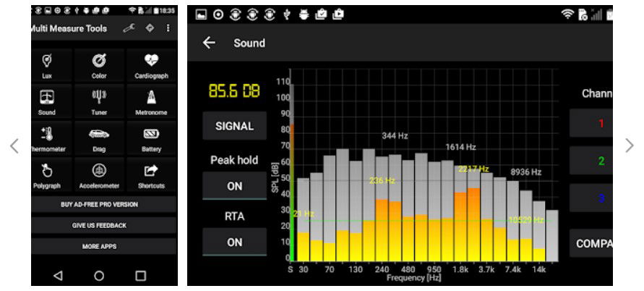Launch the Cardiograph tool
The height and width of the screenshot is (291, 644).
[151, 66]
